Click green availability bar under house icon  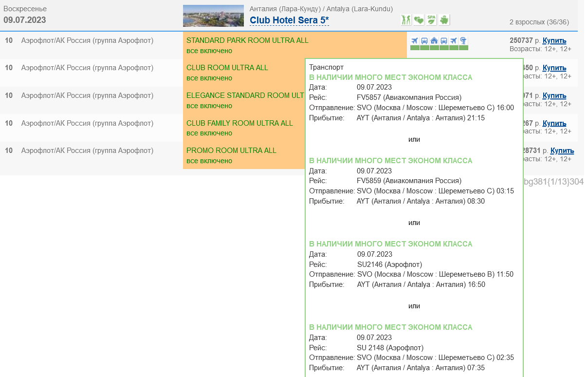[x=434, y=48]
